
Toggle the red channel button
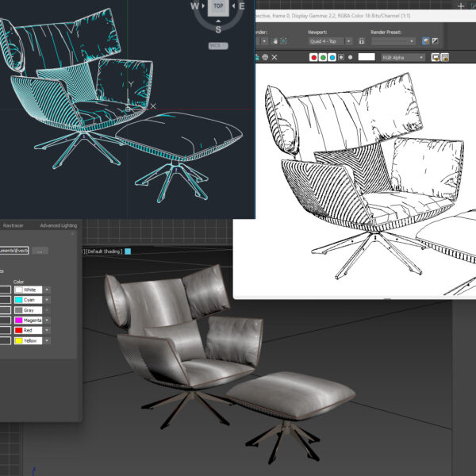[x=313, y=57]
